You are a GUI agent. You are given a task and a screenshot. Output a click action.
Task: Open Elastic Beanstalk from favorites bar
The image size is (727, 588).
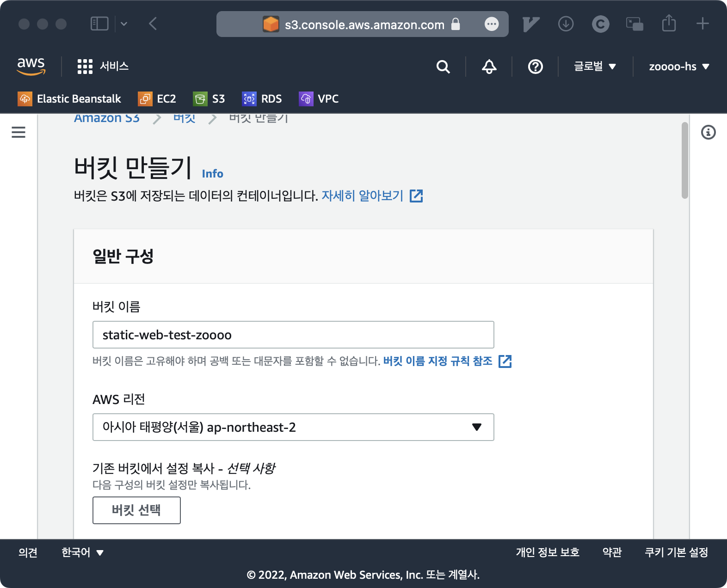click(x=79, y=98)
